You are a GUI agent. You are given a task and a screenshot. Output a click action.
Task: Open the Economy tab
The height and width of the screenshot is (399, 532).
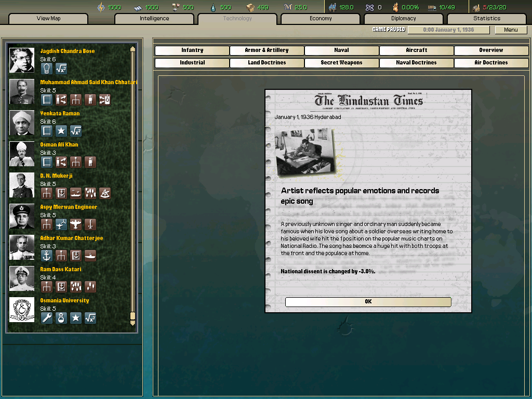click(x=321, y=19)
